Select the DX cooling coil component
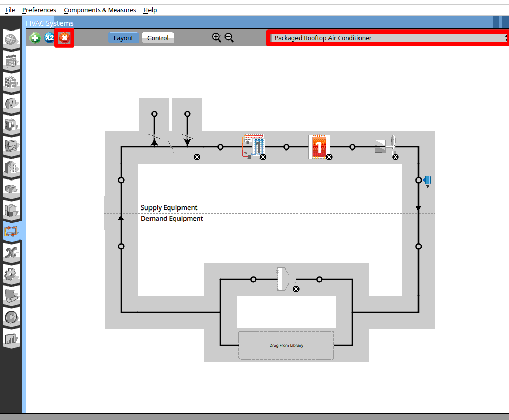 (x=253, y=146)
